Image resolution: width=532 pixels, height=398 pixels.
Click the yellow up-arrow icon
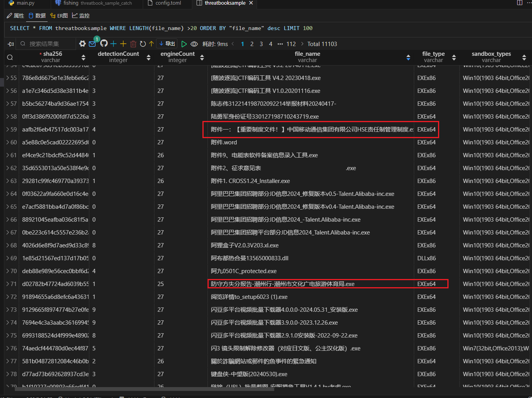(x=151, y=44)
